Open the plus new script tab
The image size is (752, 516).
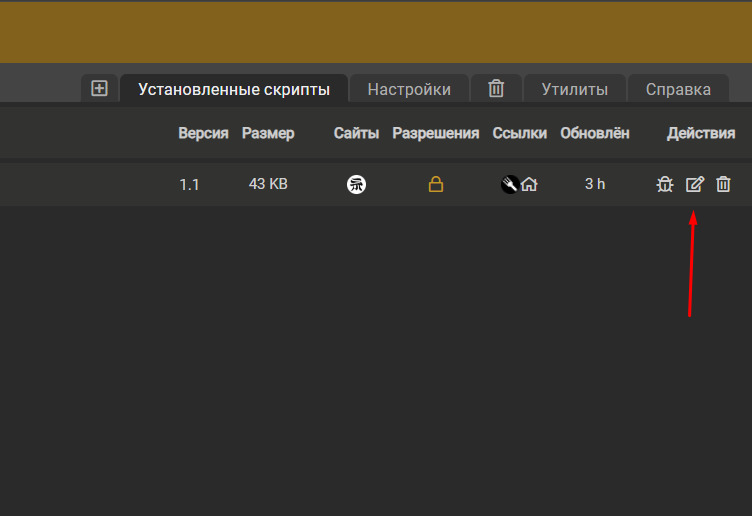(99, 88)
